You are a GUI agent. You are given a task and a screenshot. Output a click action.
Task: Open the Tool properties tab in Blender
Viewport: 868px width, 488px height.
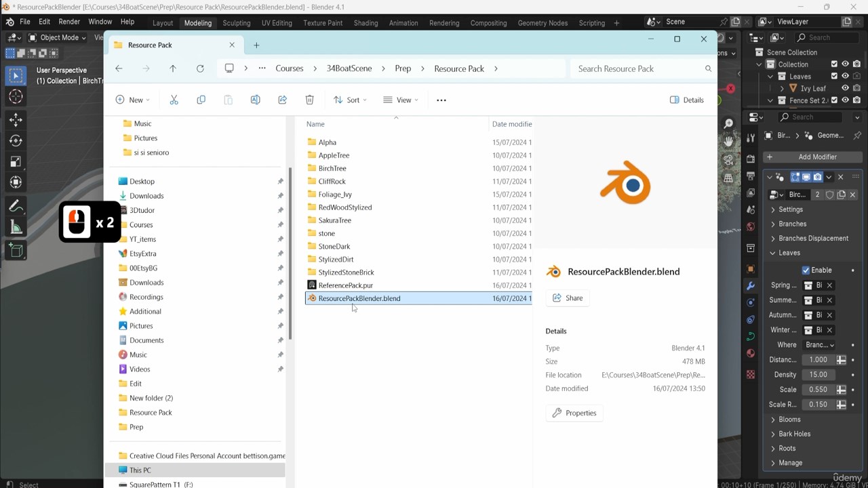750,138
